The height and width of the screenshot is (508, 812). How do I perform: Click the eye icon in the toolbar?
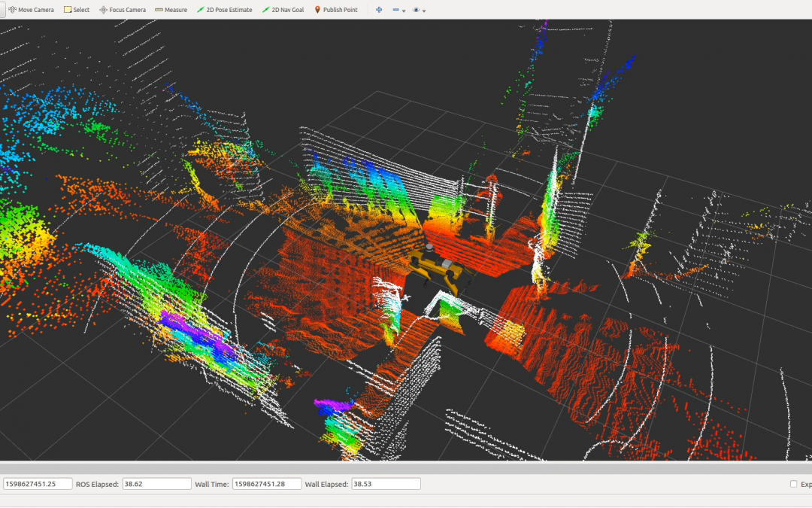point(416,10)
